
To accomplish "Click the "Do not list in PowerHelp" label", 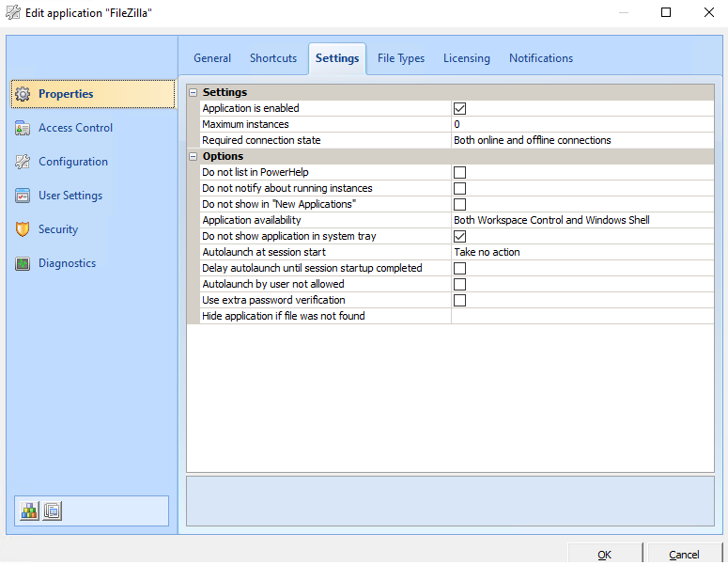I will pos(255,172).
